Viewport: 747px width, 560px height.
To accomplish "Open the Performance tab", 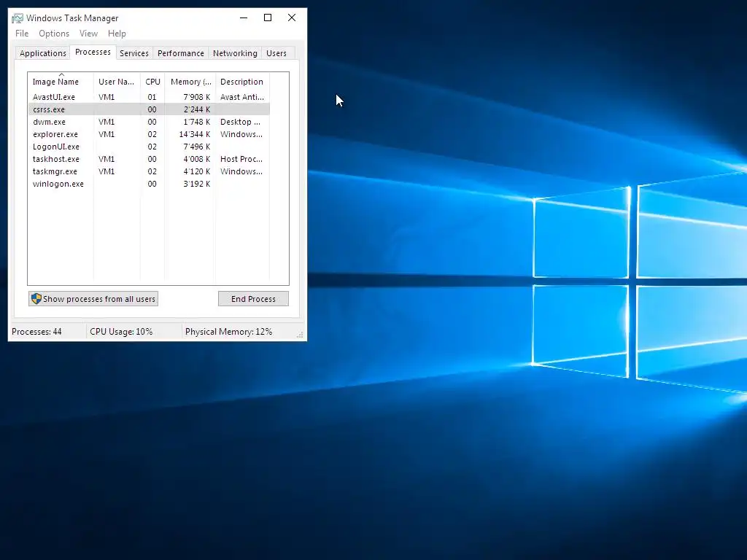I will click(x=181, y=53).
